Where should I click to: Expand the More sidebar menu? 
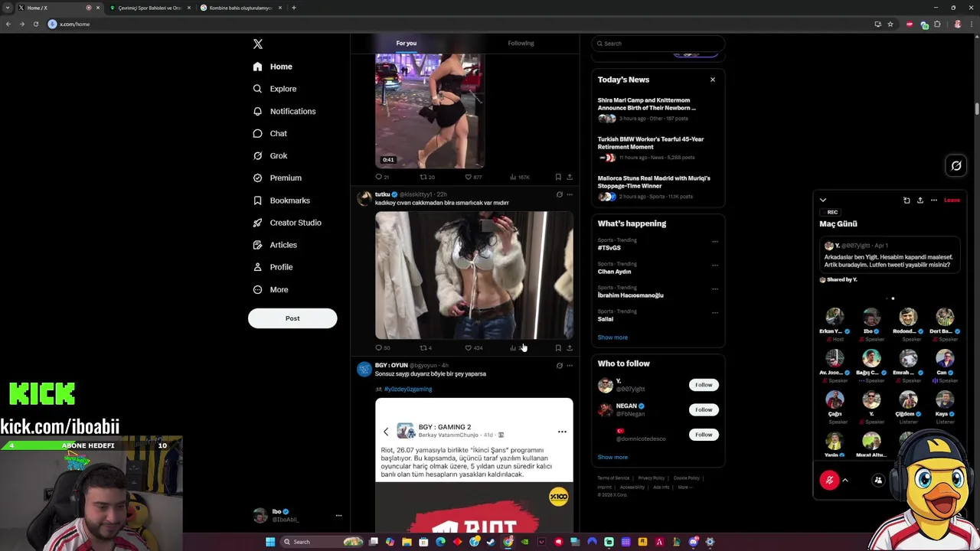click(270, 289)
